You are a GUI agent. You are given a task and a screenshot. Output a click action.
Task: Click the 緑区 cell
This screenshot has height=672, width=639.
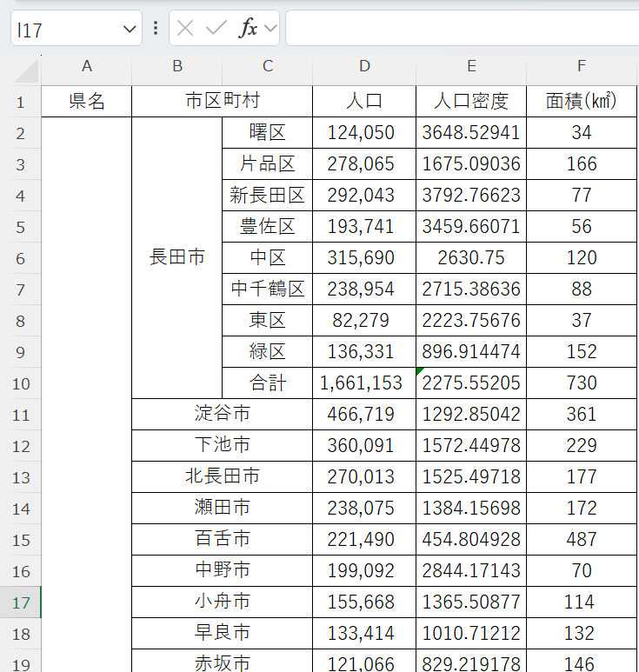268,351
